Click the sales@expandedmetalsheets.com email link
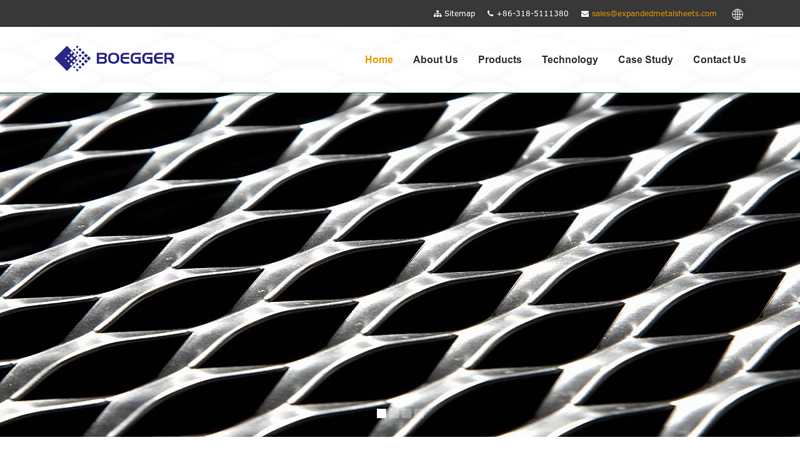The width and height of the screenshot is (800, 450). point(654,14)
